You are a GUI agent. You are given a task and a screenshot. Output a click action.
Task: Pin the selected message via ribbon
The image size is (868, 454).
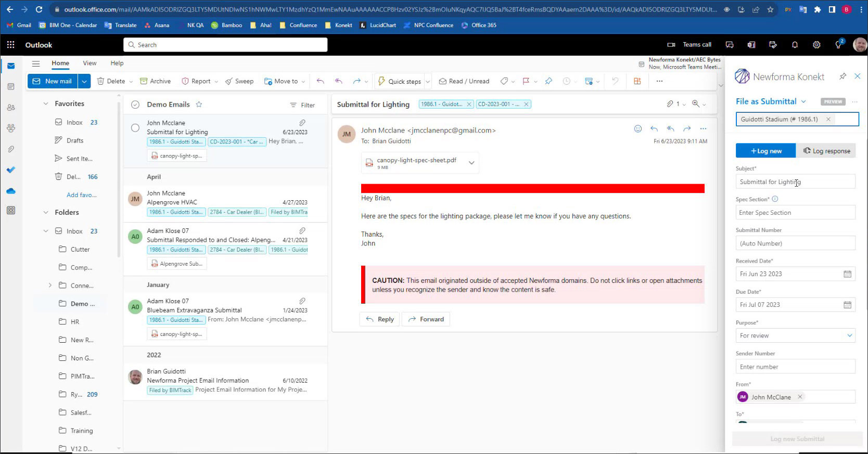coord(548,81)
